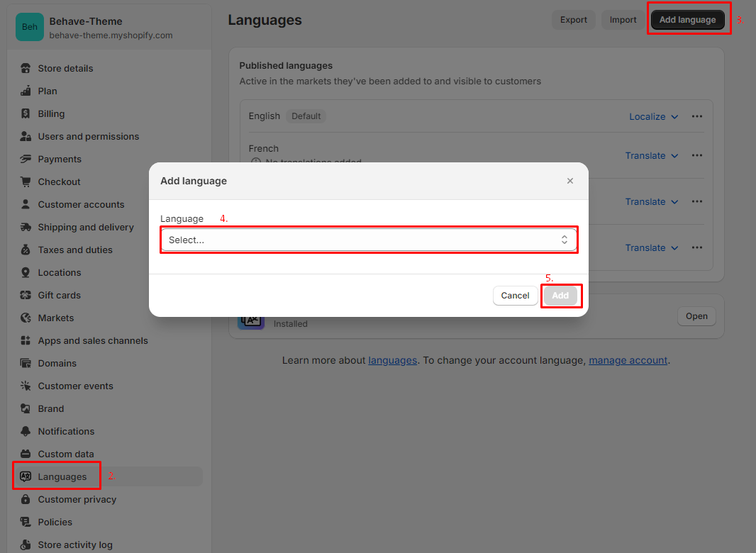Click the Taxes and duties icon
The image size is (756, 553).
[26, 250]
